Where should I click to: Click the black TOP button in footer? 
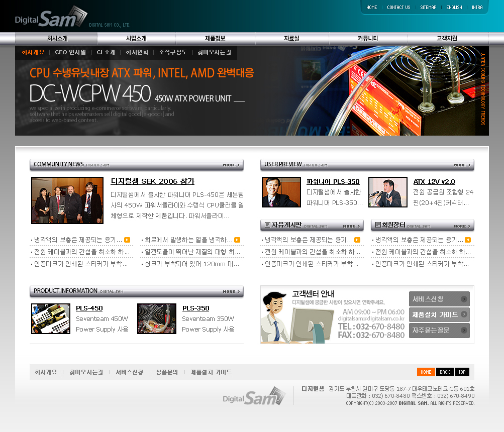tap(461, 372)
